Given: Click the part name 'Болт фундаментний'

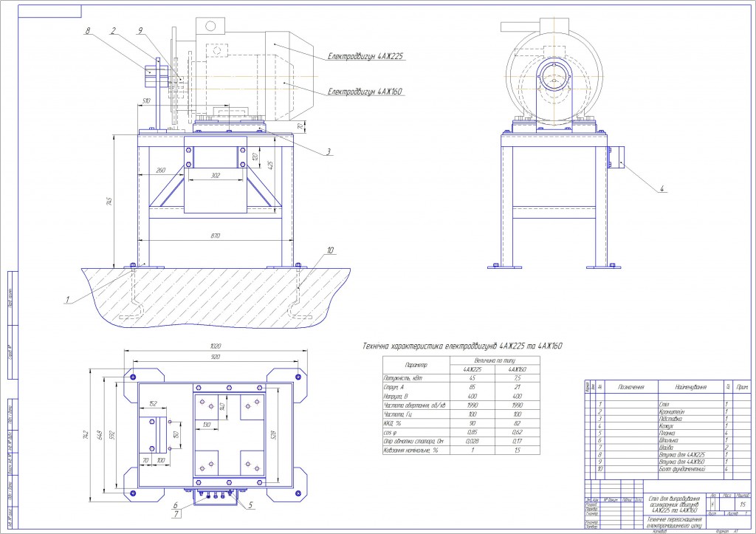Looking at the screenshot, I should 681,469.
